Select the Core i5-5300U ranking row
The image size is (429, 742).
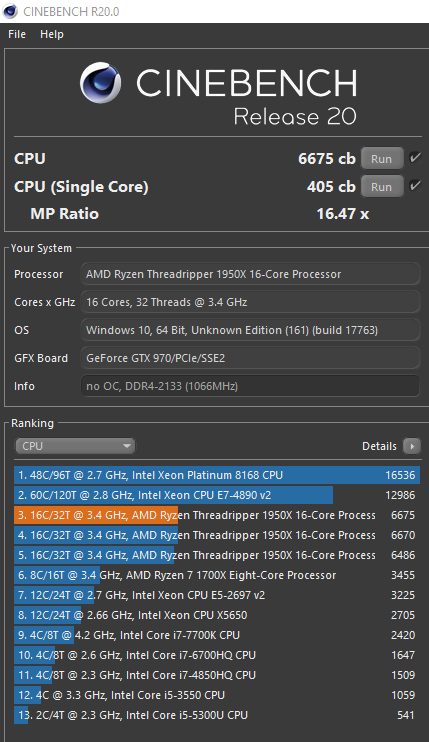click(217, 715)
